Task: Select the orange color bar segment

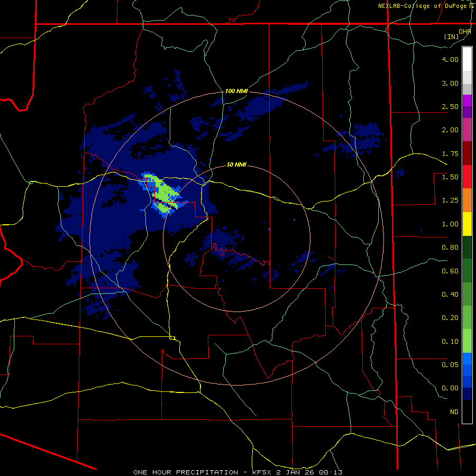Action: tap(467, 200)
